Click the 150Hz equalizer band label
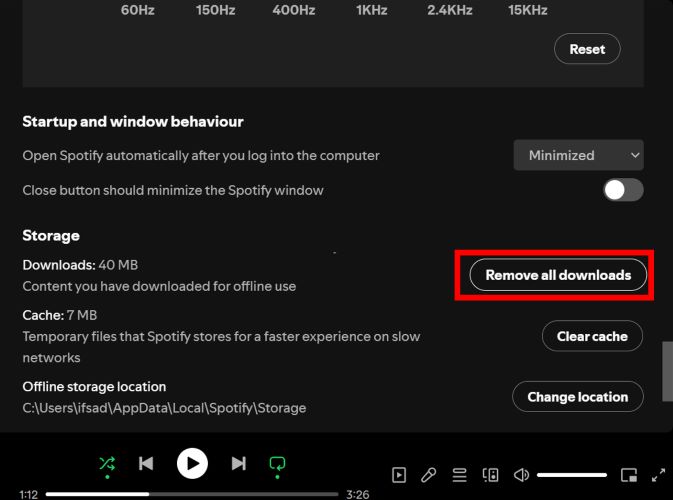This screenshot has height=500, width=673. pyautogui.click(x=215, y=10)
